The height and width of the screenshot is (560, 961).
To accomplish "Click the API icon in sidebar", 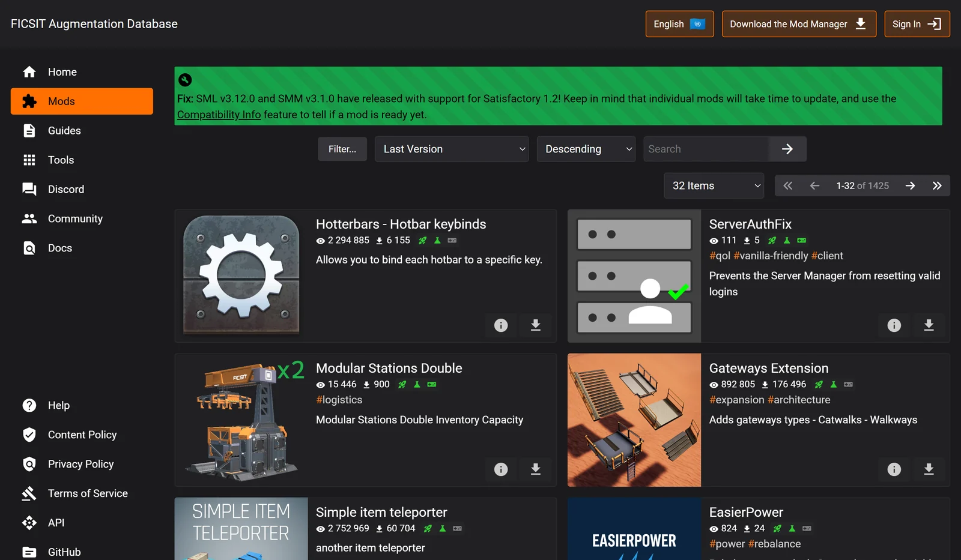I will tap(29, 523).
